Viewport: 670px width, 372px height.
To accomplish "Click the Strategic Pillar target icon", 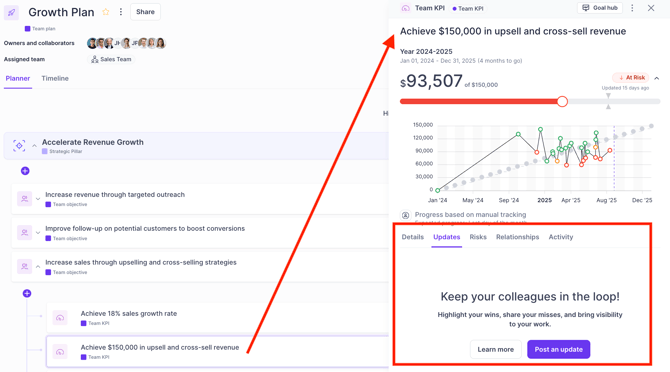I will click(19, 146).
